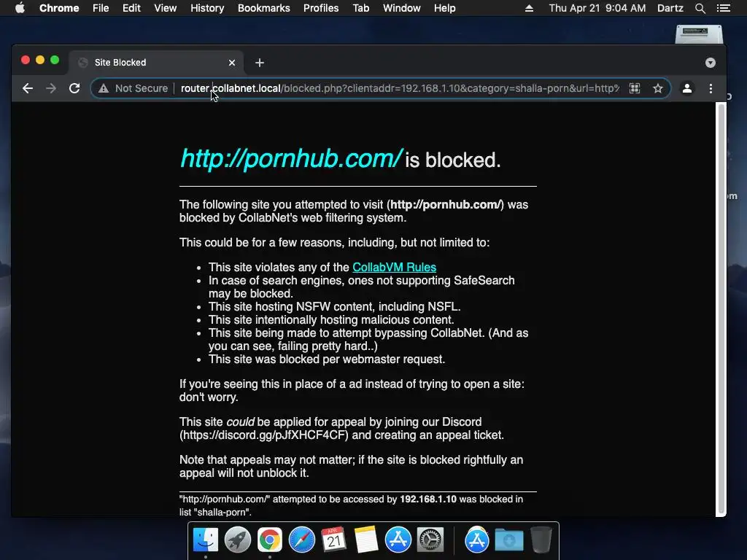Viewport: 747px width, 560px height.
Task: Open Notes from the Dock
Action: pos(366,540)
